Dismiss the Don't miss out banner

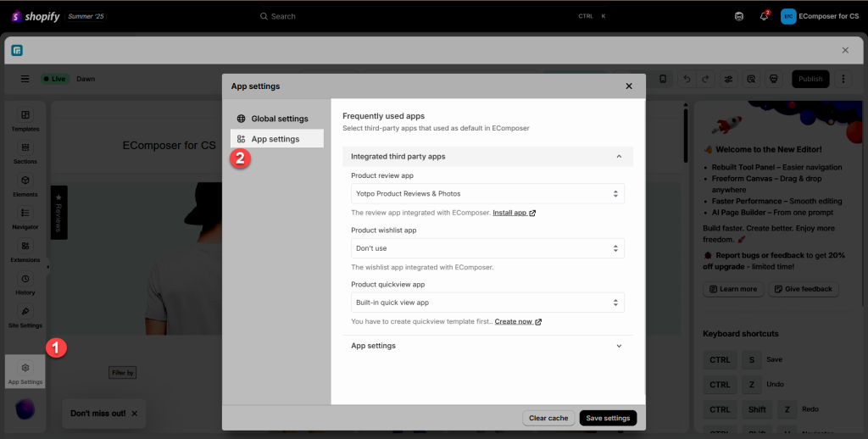click(x=135, y=413)
